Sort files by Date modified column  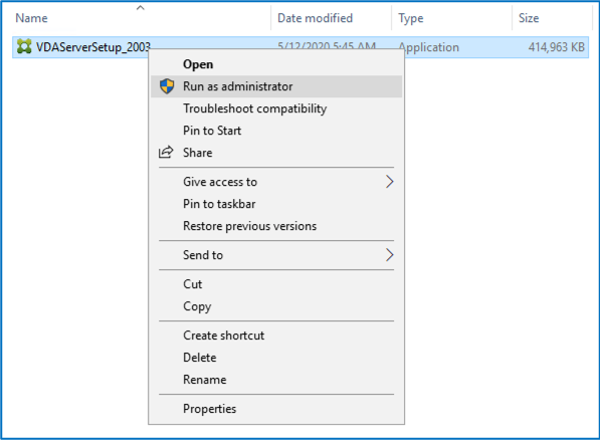[314, 18]
